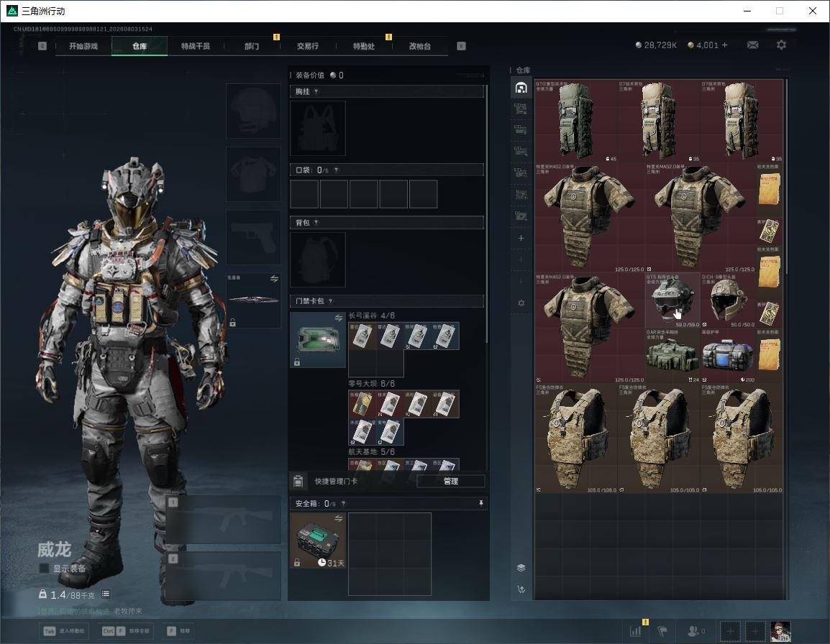This screenshot has height=644, width=830.
Task: Click the empty body armor equipment slot
Action: point(254,174)
